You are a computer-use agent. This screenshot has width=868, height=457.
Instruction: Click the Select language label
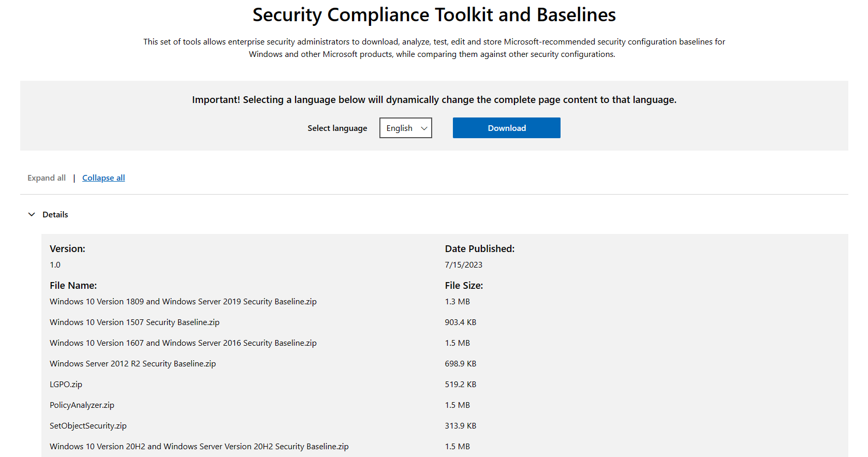pos(337,128)
